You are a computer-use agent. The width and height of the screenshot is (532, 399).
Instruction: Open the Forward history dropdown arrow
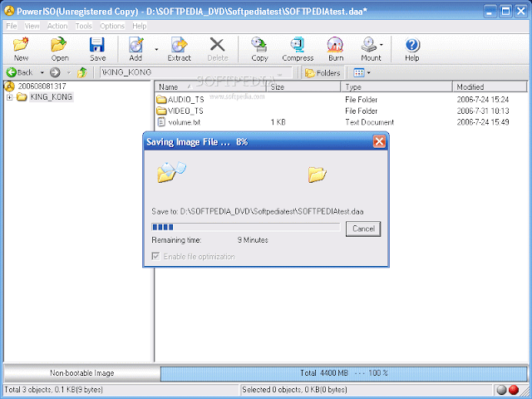[x=69, y=72]
